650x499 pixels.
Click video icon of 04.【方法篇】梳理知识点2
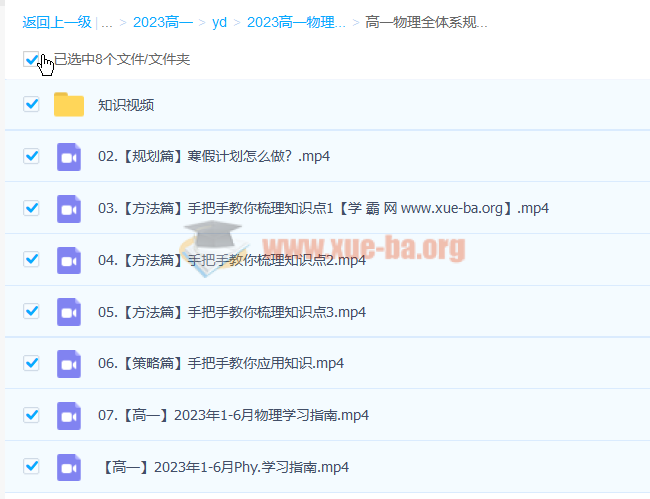[68, 260]
